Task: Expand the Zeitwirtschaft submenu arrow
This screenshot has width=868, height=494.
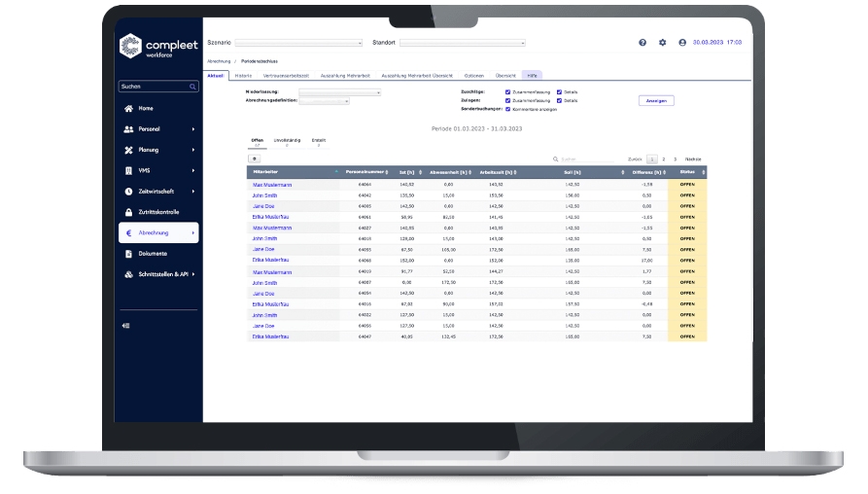Action: click(193, 192)
